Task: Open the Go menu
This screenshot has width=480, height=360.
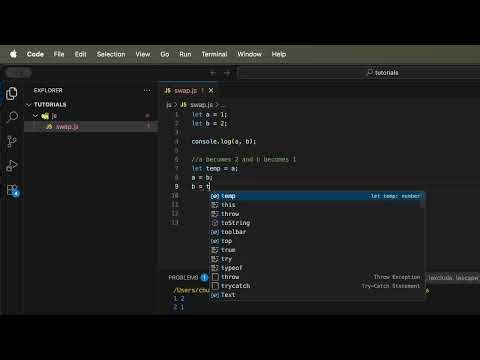Action: [165, 54]
